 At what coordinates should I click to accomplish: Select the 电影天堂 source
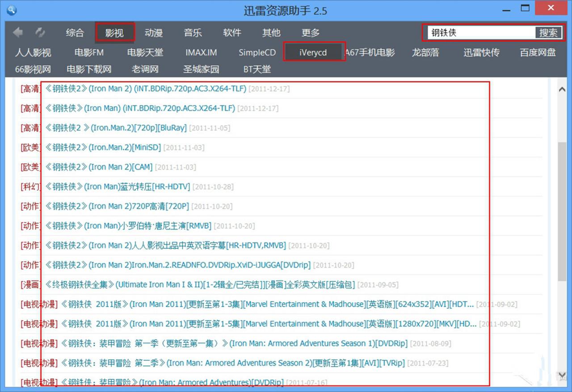pos(145,52)
